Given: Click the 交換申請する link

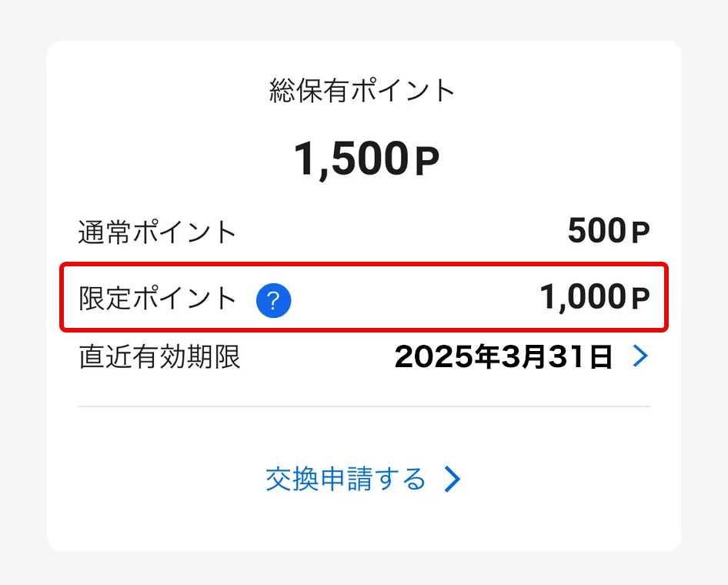Looking at the screenshot, I should pos(346,479).
